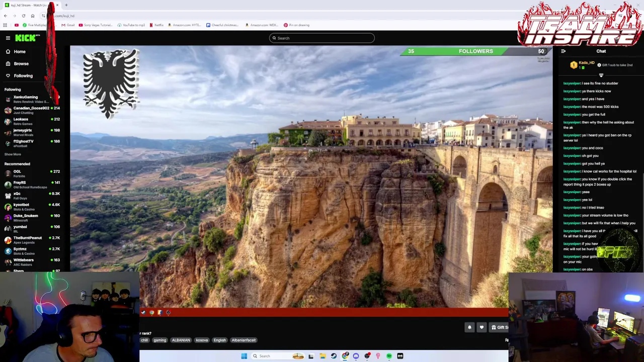Open Chrome apps grid in bookmarks bar
The width and height of the screenshot is (644, 362).
(x=6, y=25)
